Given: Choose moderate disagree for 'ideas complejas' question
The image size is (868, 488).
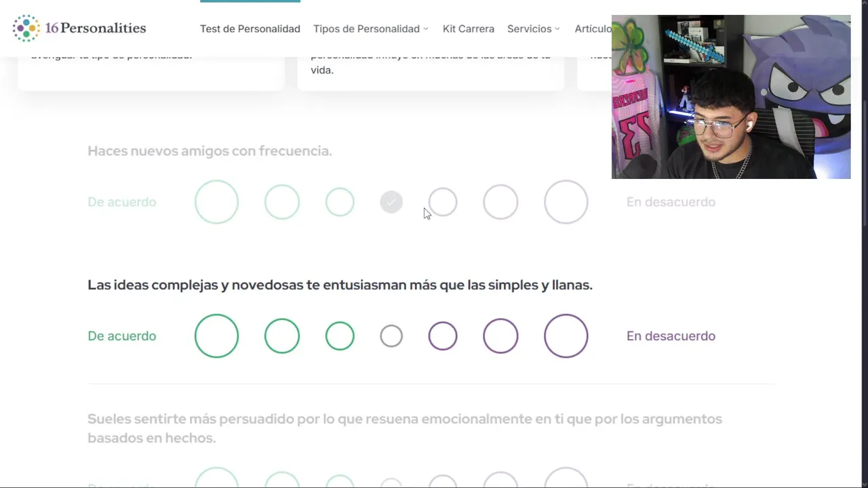Looking at the screenshot, I should point(500,336).
